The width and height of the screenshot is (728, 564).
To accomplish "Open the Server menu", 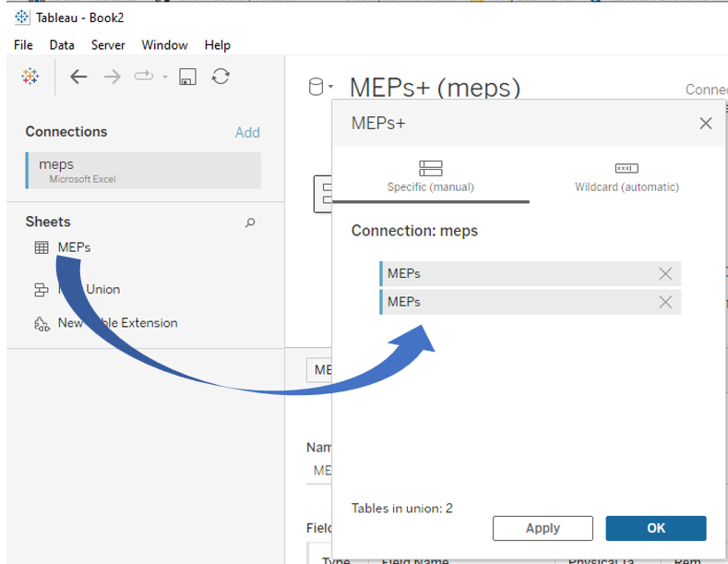I will pos(108,45).
